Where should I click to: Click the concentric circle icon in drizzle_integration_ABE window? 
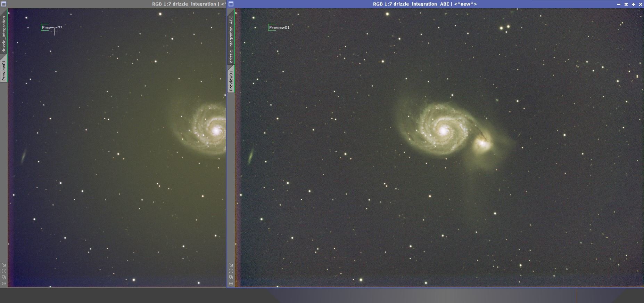pyautogui.click(x=231, y=284)
